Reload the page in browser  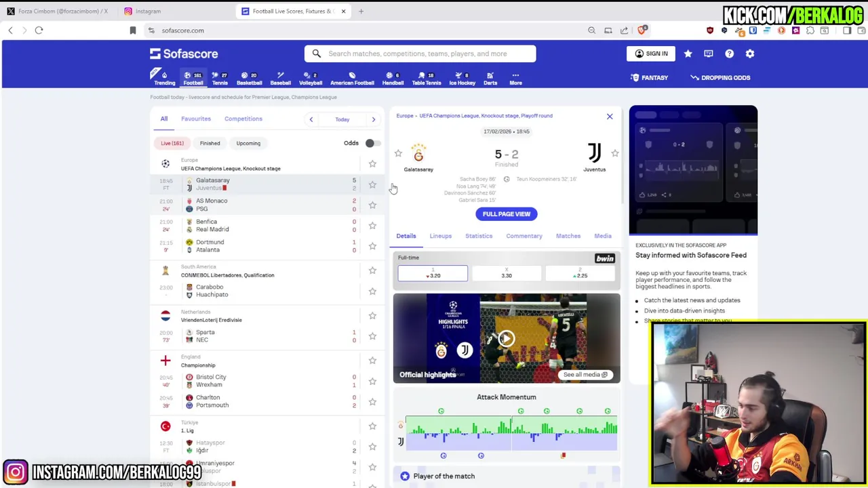click(x=39, y=30)
